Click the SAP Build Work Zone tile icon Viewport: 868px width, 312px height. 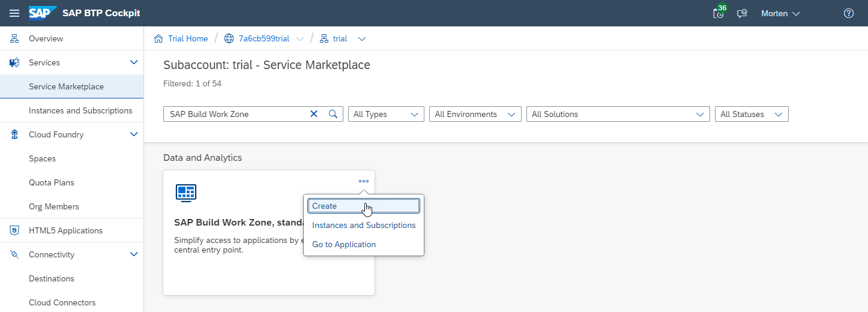[186, 192]
